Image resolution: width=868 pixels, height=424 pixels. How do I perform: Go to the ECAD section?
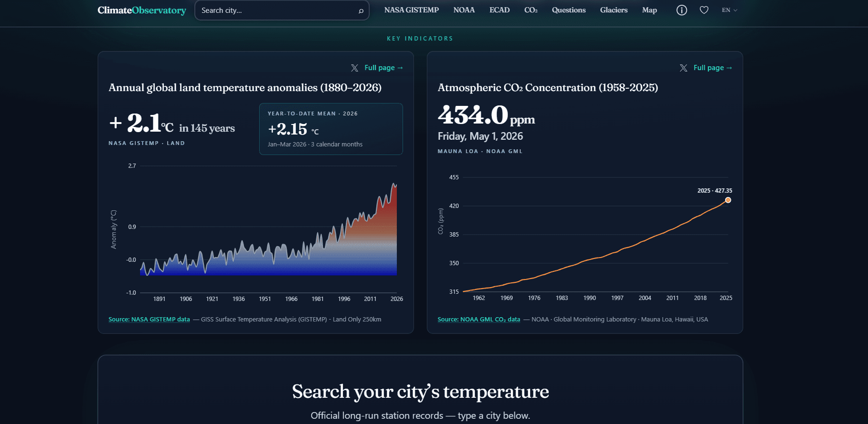[499, 10]
